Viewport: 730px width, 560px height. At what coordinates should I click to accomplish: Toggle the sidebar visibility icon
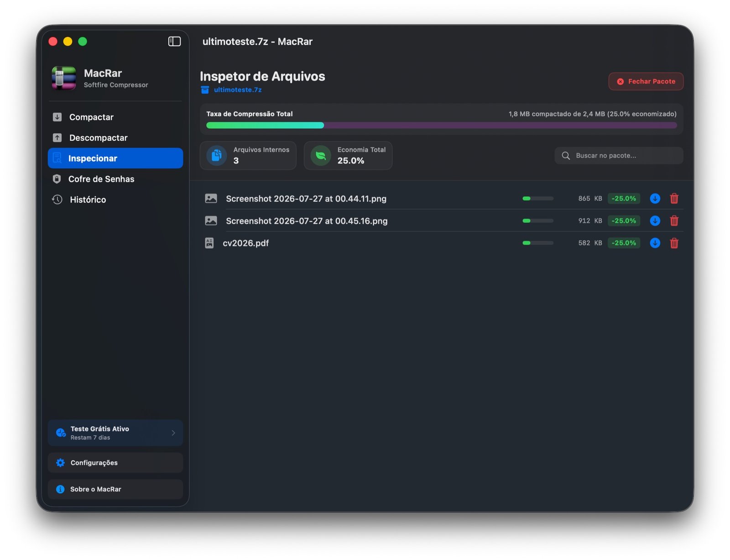tap(174, 42)
